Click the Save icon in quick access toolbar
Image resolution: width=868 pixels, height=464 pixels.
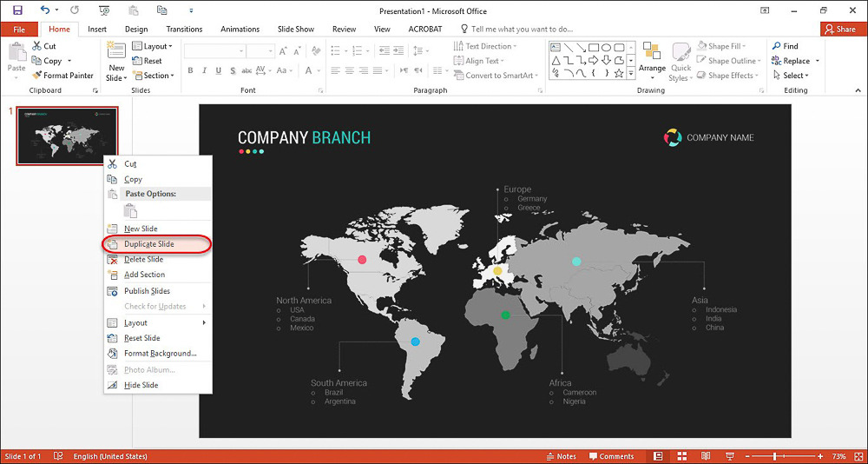point(17,10)
